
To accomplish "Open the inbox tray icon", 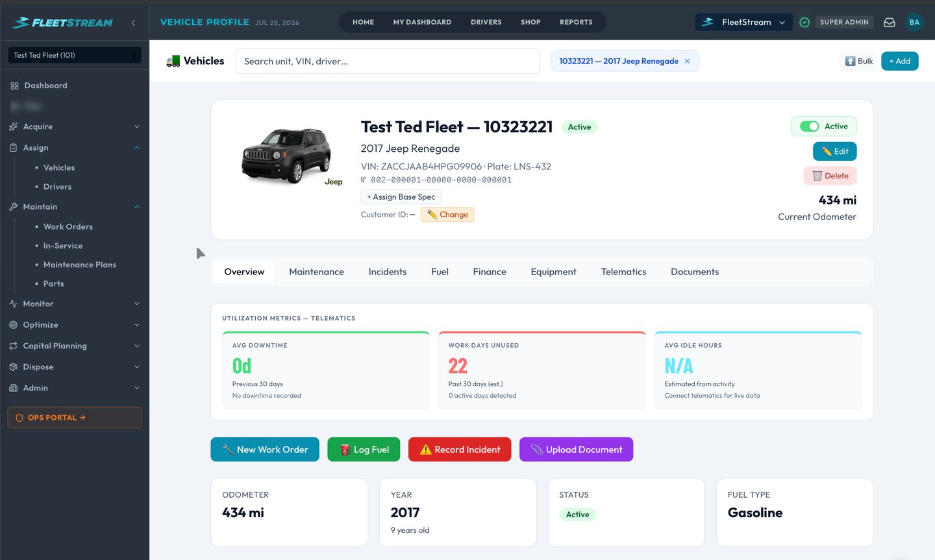I will [890, 22].
